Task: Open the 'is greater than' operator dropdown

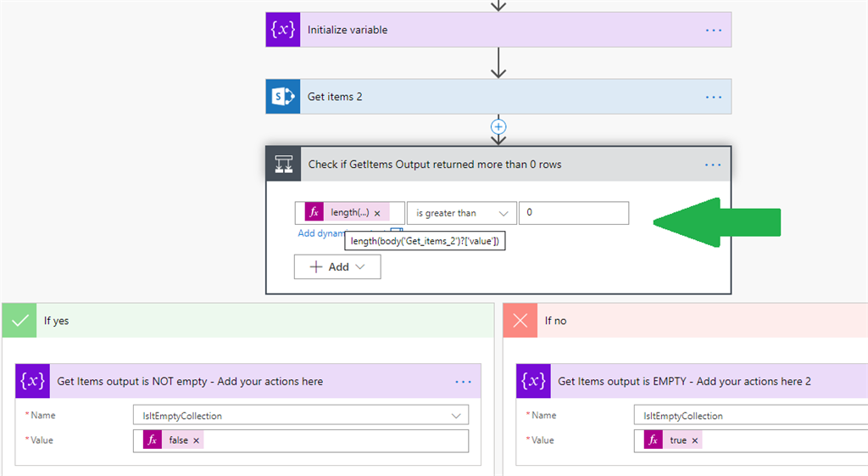Action: point(462,213)
